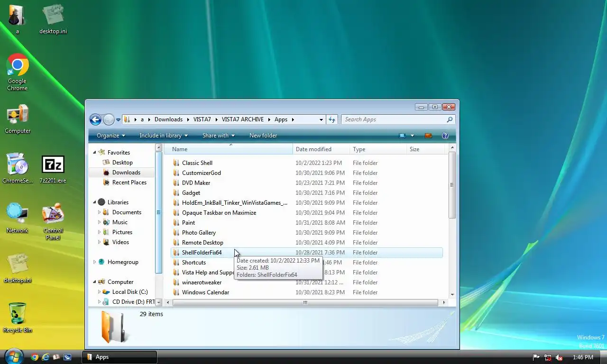Select Videos library in navigation pane
Image resolution: width=607 pixels, height=364 pixels.
click(120, 242)
